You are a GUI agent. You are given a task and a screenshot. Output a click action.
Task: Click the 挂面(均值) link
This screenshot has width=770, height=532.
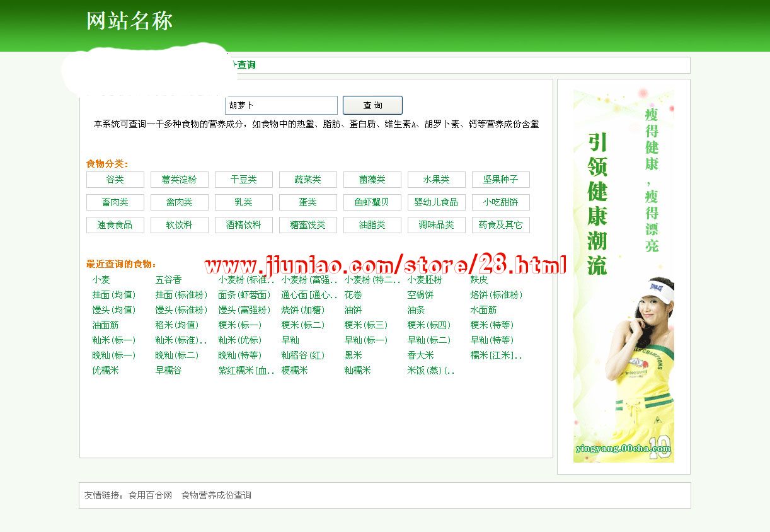[x=114, y=295]
